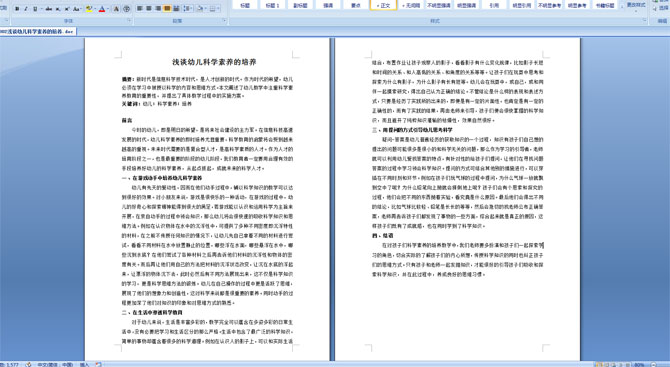This screenshot has height=367, width=670.
Task: Apply Subscript formatting
Action: [x=58, y=9]
